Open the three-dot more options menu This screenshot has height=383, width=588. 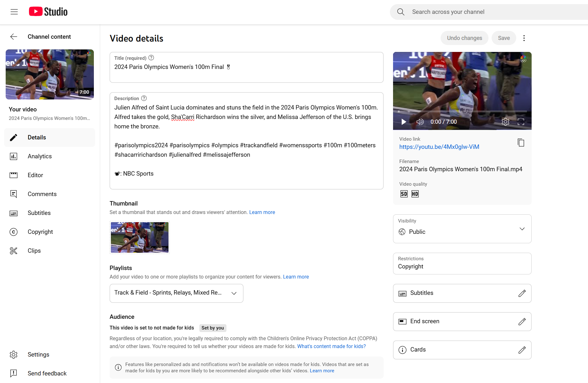pyautogui.click(x=524, y=38)
